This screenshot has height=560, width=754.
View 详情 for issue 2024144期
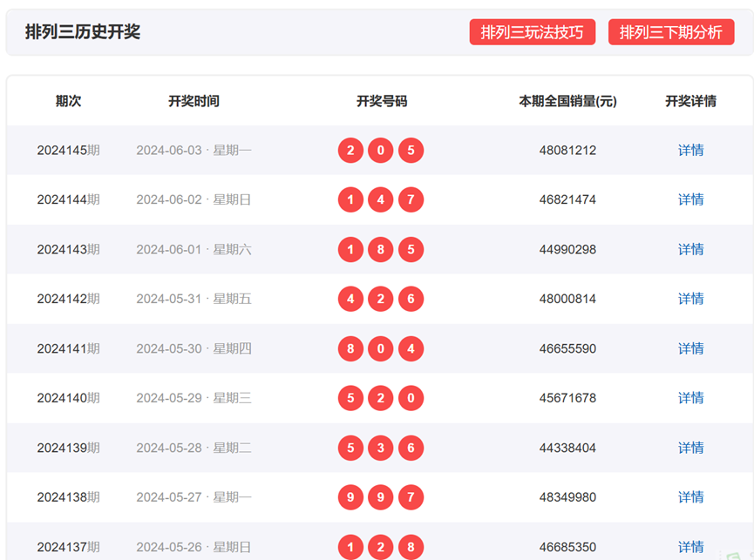point(690,200)
